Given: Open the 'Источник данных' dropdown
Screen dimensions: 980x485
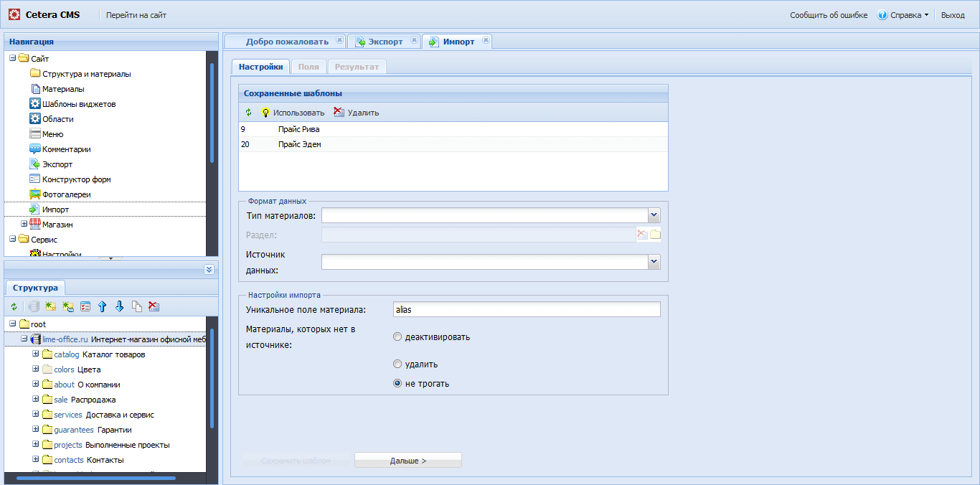Looking at the screenshot, I should (654, 262).
